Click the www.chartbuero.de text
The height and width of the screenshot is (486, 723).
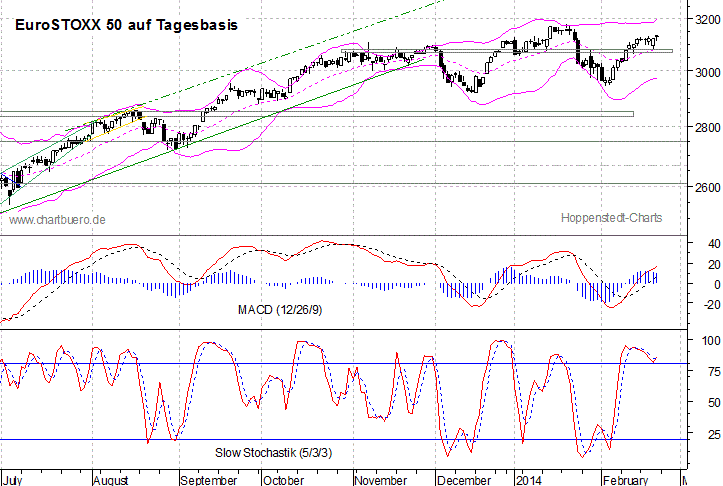pos(57,220)
